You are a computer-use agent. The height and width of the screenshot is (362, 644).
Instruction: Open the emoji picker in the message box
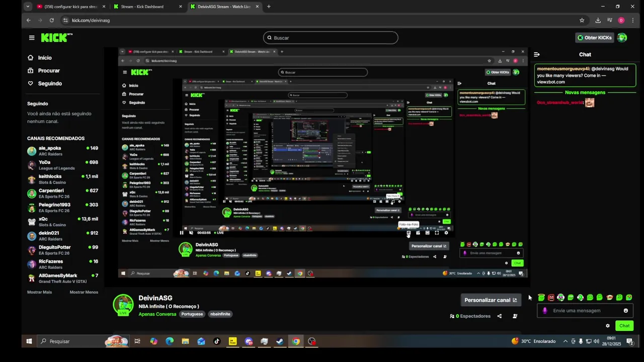click(x=626, y=311)
